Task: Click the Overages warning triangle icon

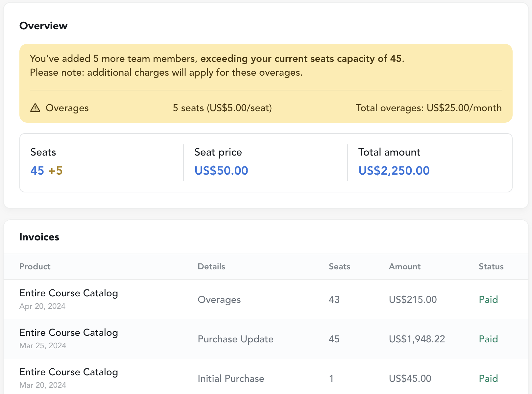Action: point(35,108)
